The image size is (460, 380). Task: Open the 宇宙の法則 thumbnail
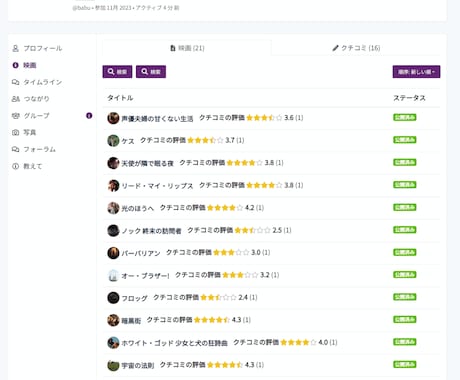113,365
